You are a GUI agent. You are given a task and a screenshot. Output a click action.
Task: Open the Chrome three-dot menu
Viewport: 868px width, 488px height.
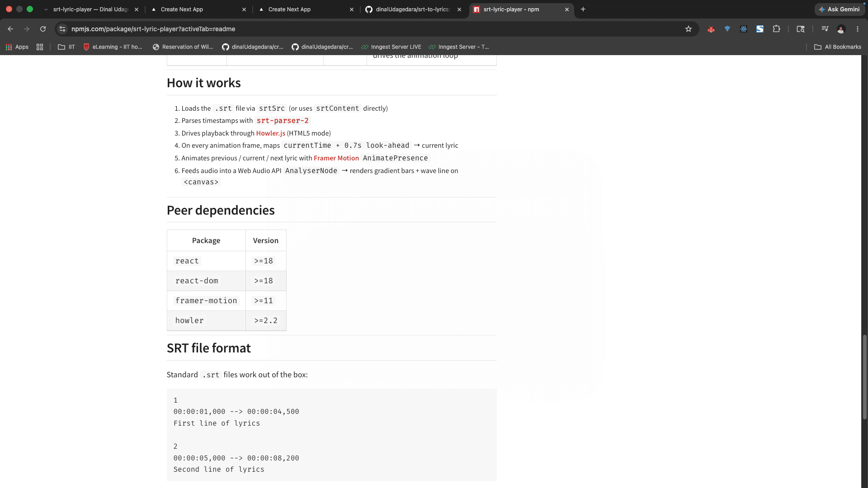point(858,29)
